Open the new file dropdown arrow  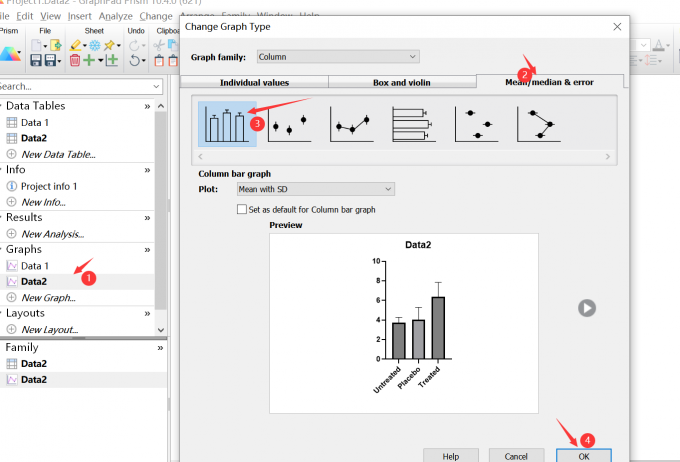(x=45, y=46)
